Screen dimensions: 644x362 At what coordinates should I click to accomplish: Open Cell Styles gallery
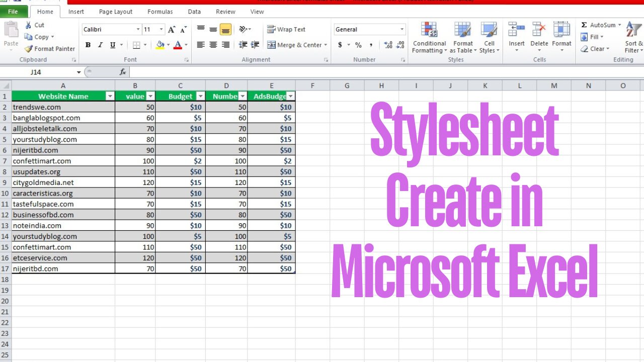pyautogui.click(x=489, y=38)
